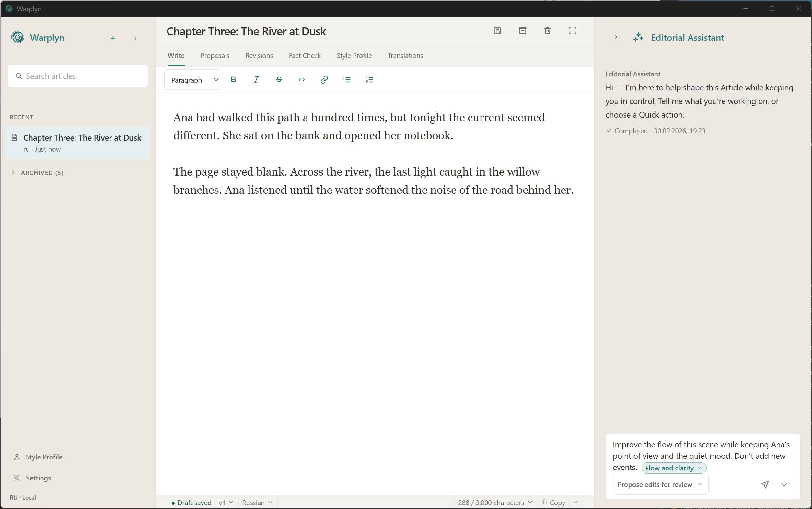Open the dropdown arrow next to Copy
This screenshot has height=509, width=812.
576,502
